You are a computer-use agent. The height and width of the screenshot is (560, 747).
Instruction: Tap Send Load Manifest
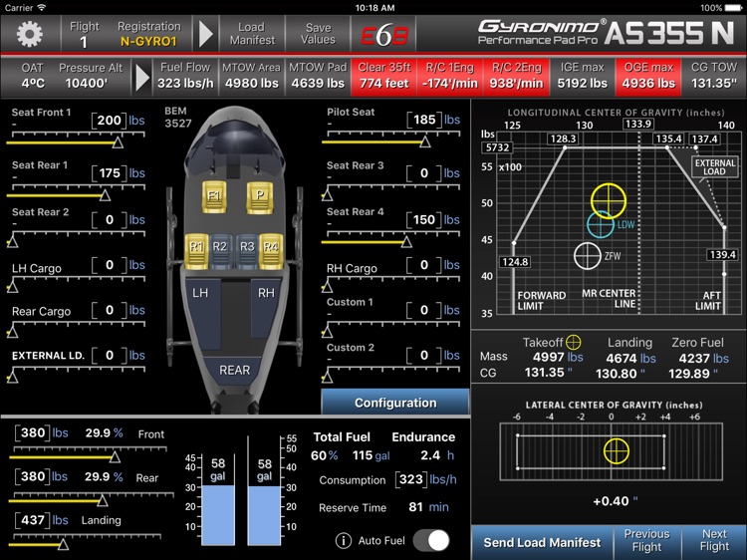(x=542, y=543)
